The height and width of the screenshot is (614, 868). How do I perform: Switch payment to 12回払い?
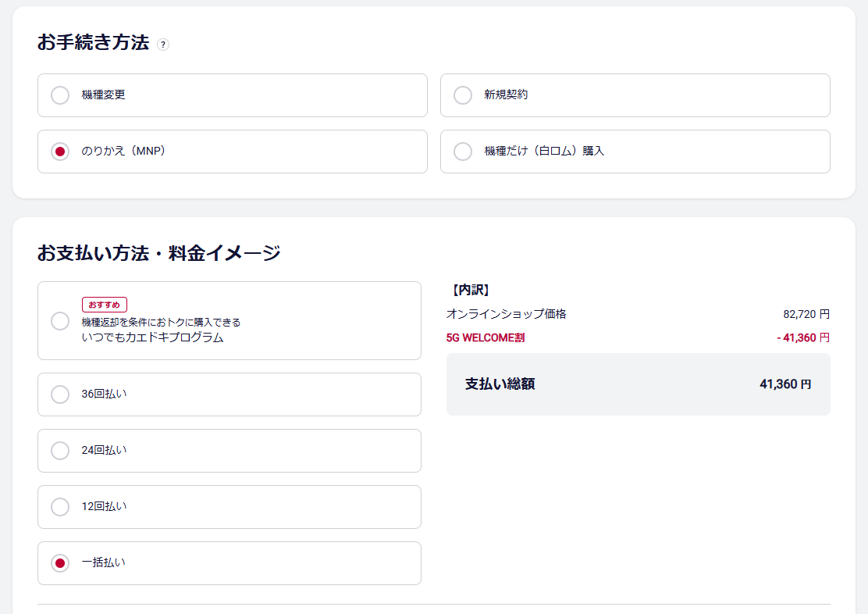[x=60, y=507]
